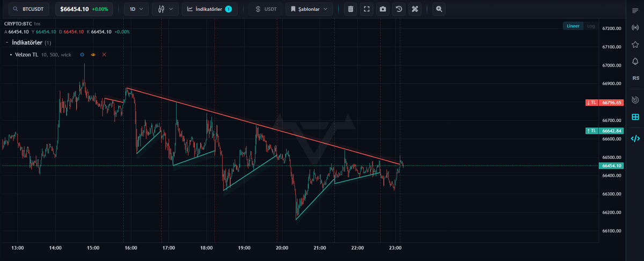This screenshot has width=644, height=261.
Task: Click the indicator count badge 1
Action: (228, 9)
